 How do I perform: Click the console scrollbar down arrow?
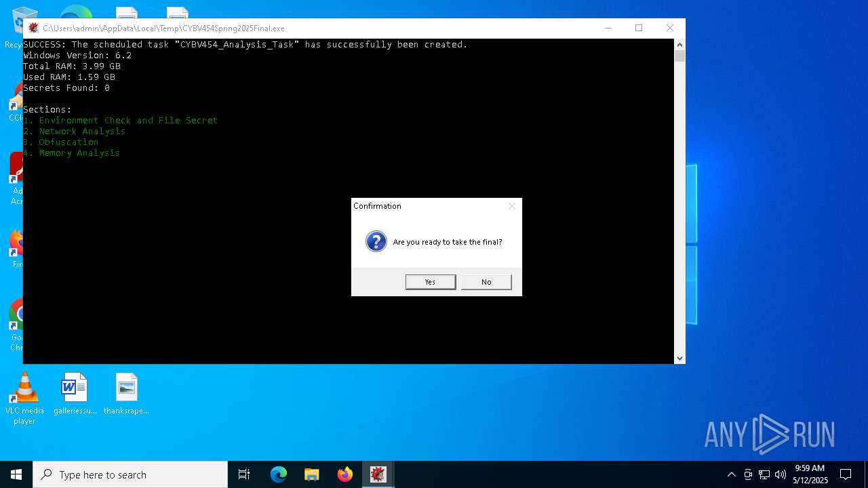679,358
